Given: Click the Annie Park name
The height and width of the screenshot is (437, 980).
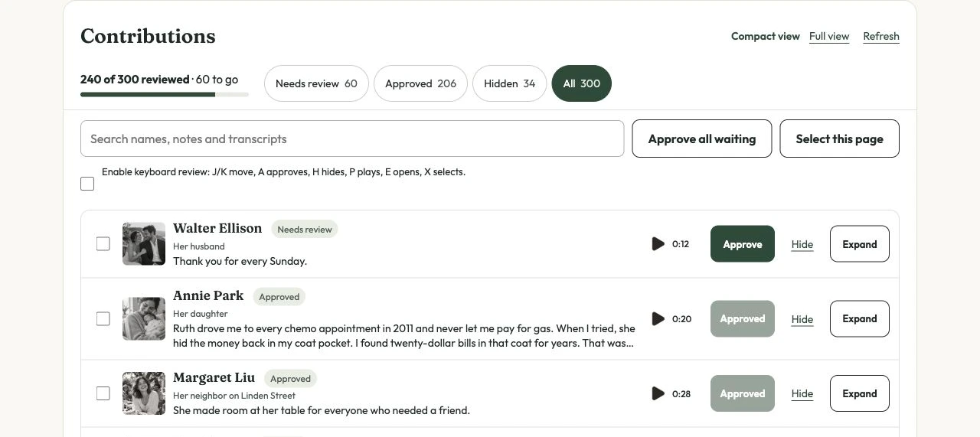Looking at the screenshot, I should 208,295.
